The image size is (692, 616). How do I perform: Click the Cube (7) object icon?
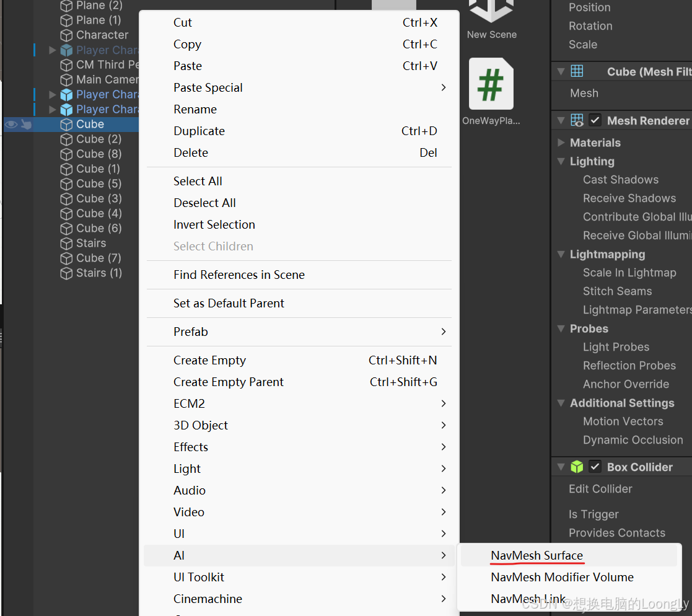click(66, 258)
